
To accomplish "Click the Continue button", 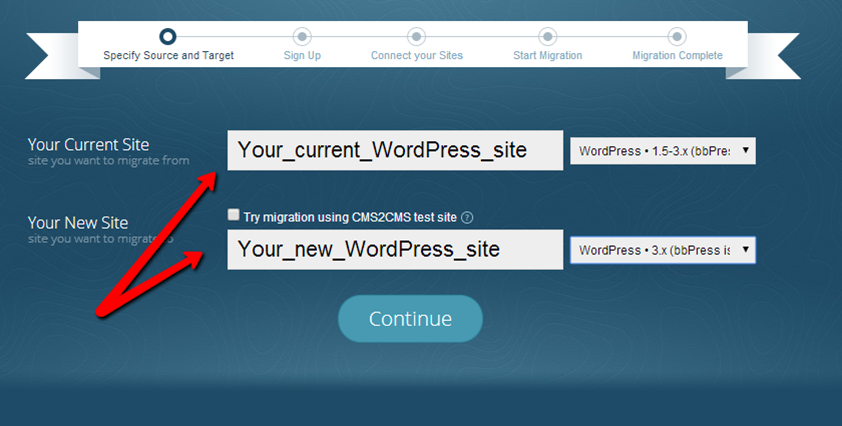I will 410,319.
